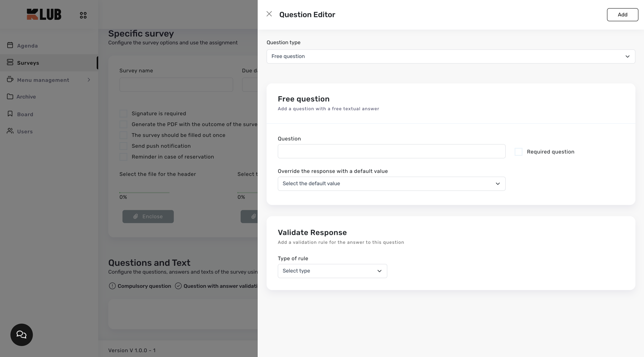The width and height of the screenshot is (644, 357).
Task: Click the Enclose attachment button
Action: (x=148, y=216)
